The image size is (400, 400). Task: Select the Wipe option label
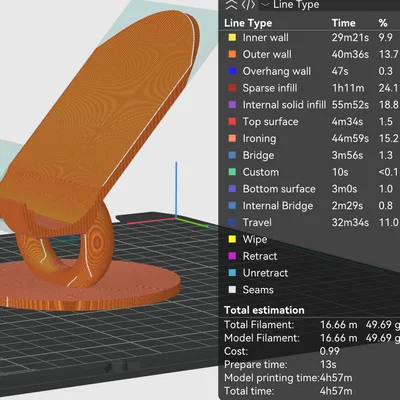click(255, 239)
